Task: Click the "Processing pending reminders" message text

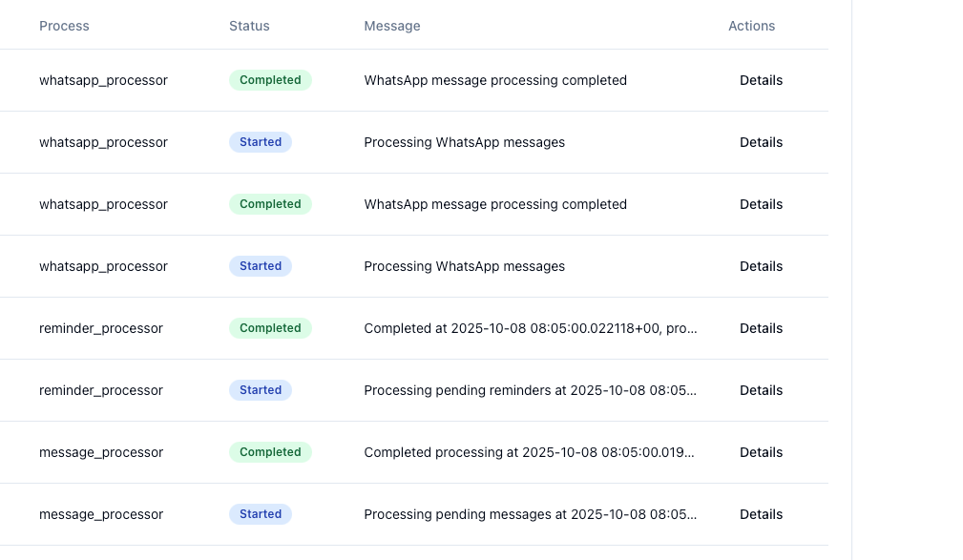Action: click(531, 390)
